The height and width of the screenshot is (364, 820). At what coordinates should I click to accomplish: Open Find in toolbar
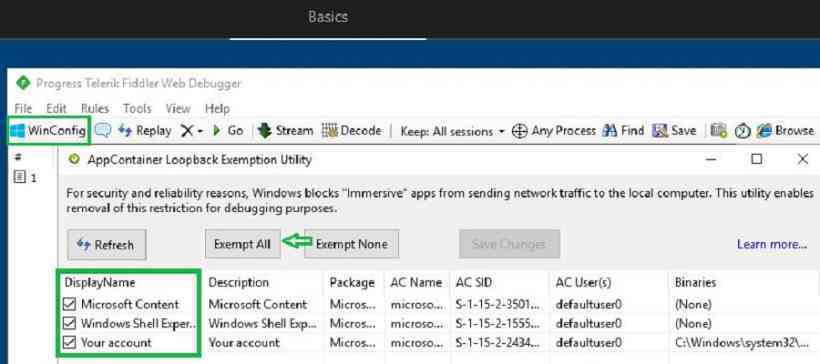click(623, 130)
